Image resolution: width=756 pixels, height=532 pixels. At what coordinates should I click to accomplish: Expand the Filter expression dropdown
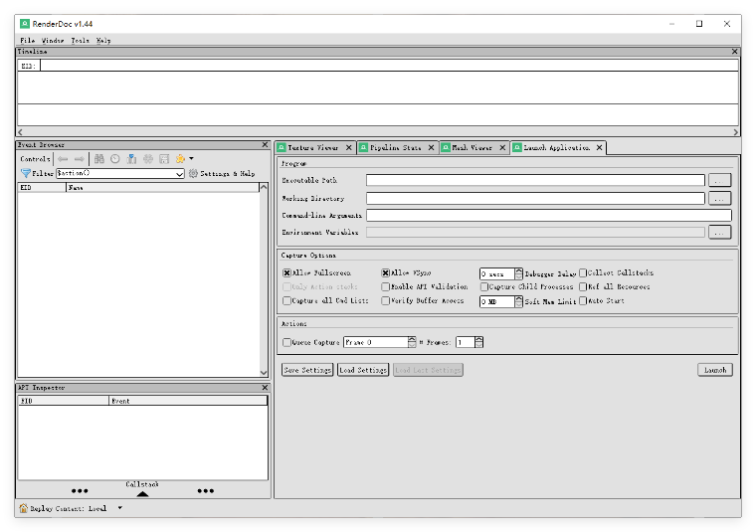[x=179, y=173]
